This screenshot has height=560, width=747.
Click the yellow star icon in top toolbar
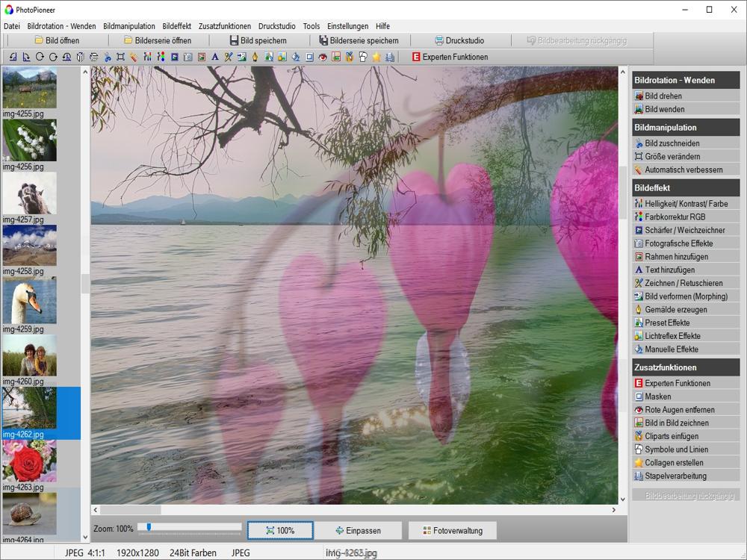(x=376, y=57)
